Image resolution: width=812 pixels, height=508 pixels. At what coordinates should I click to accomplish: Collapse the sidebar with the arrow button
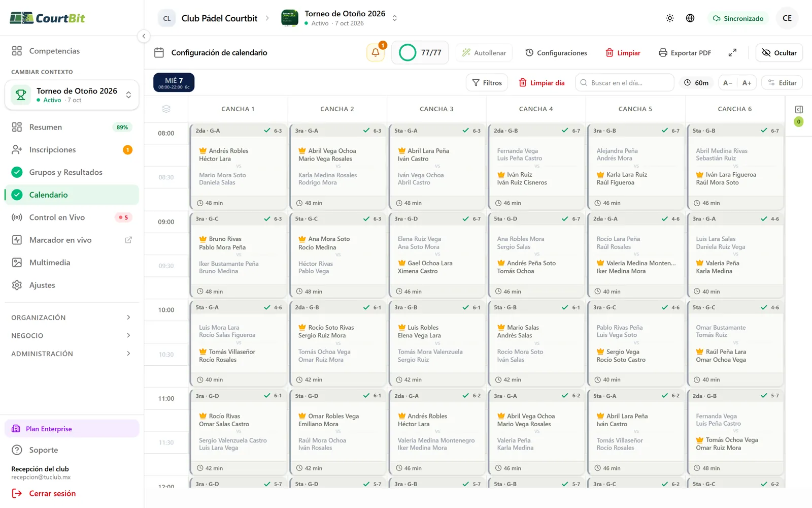144,36
